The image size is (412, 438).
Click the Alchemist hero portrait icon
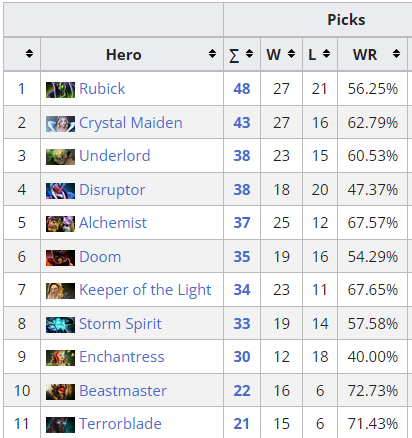[60, 224]
